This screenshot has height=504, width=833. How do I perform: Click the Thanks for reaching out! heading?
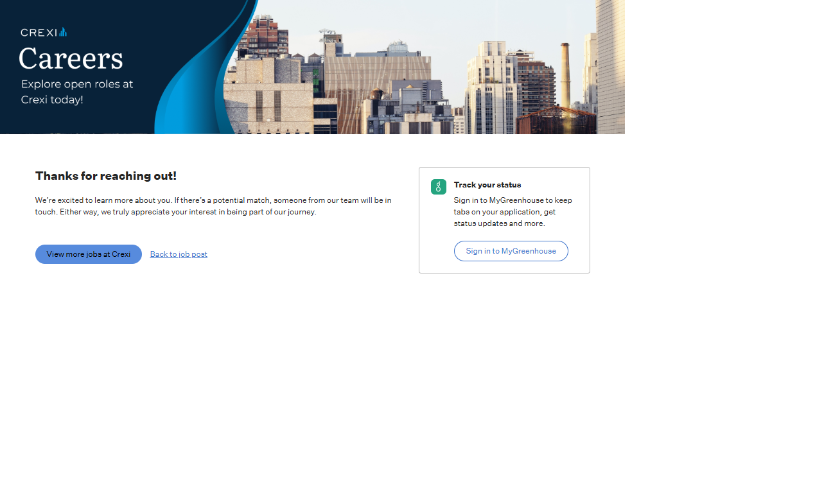pyautogui.click(x=106, y=176)
